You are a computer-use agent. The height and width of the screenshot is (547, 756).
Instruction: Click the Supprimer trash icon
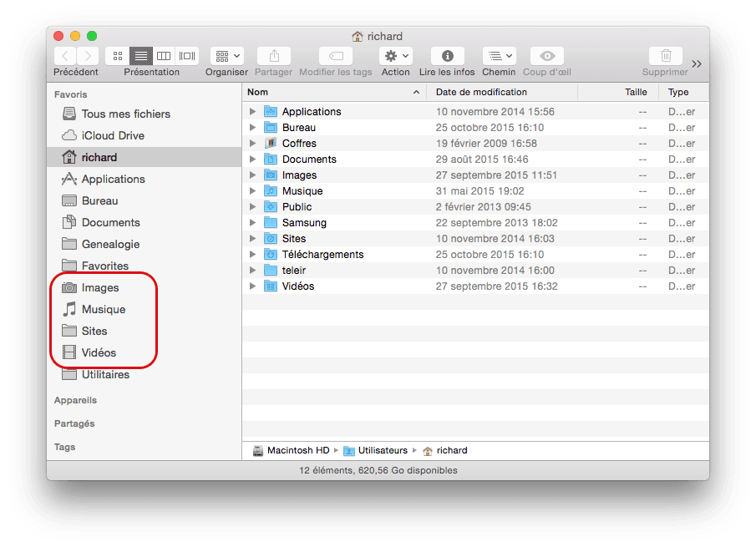[666, 56]
